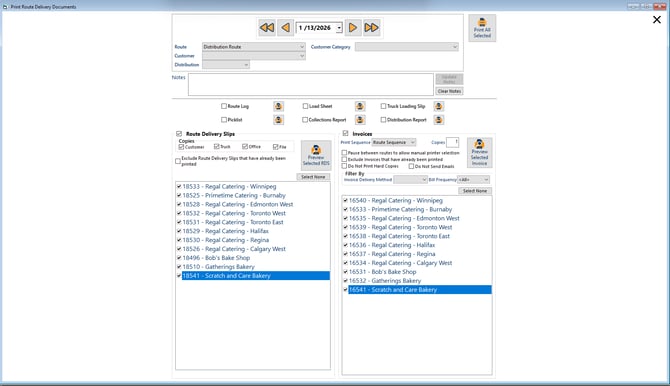This screenshot has width=670, height=386.
Task: Click the Update Notes button
Action: point(449,79)
